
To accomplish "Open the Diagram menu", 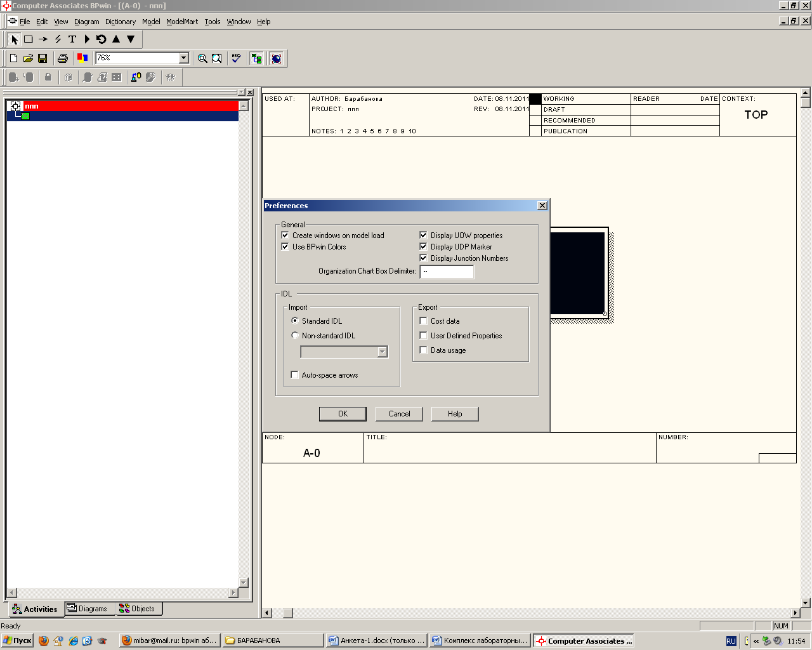I will 87,22.
